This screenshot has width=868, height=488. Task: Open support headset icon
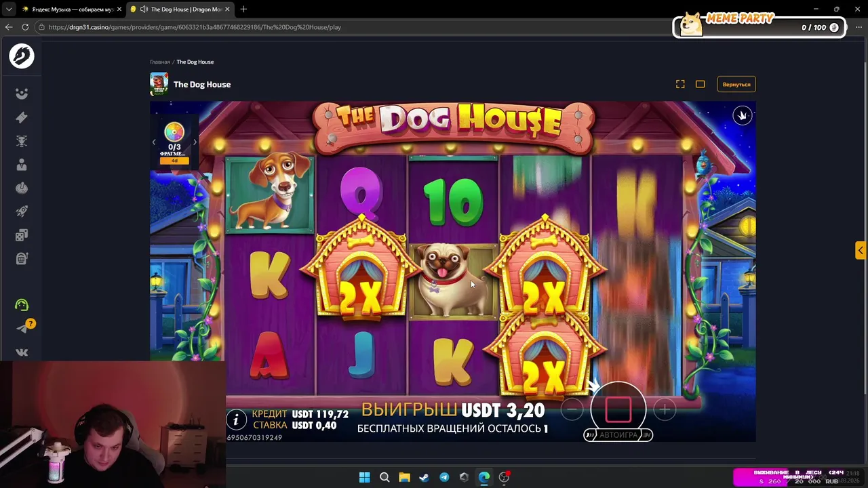22,305
